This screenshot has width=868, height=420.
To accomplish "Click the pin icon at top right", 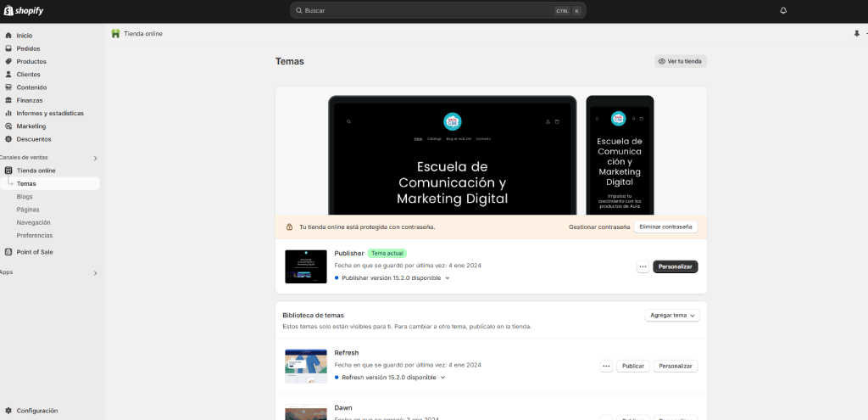I will 857,34.
